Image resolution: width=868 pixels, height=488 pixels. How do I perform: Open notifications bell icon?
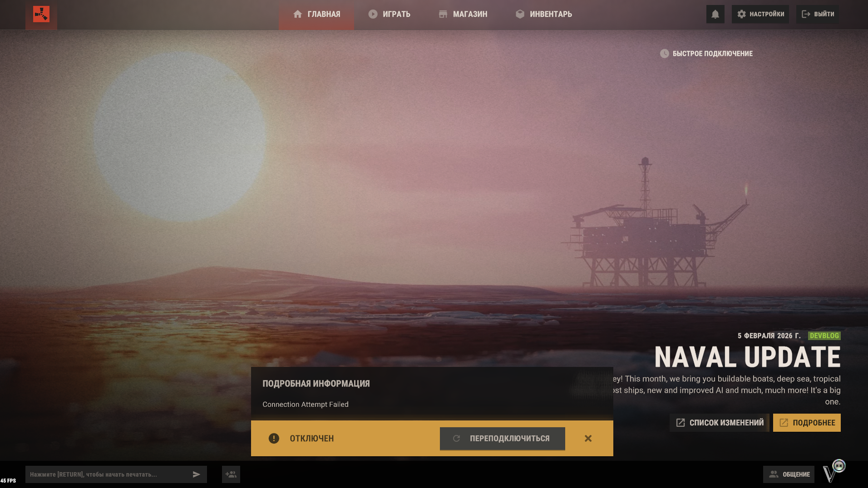[715, 15]
